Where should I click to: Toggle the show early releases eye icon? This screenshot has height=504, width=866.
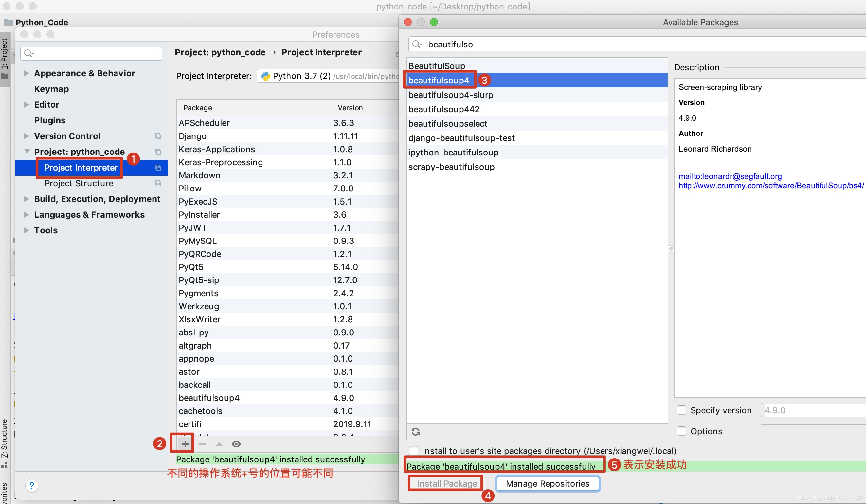click(x=236, y=444)
